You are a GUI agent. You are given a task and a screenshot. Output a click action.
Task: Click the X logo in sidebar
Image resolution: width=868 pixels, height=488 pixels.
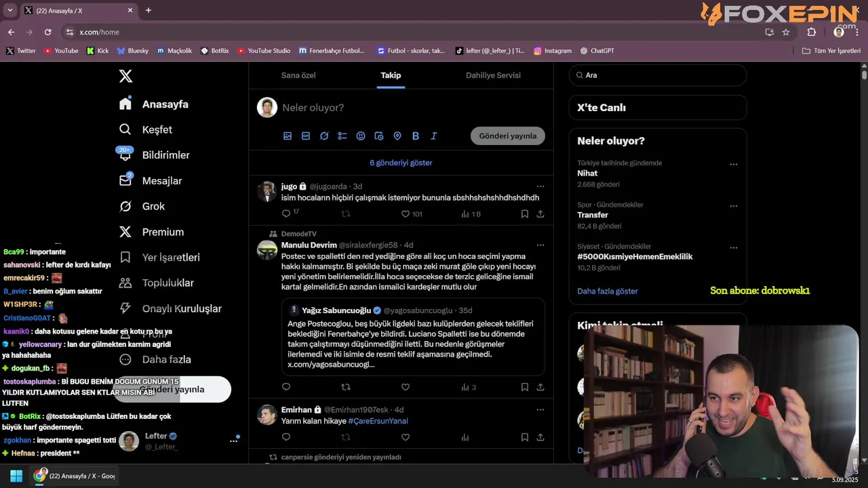coord(125,76)
